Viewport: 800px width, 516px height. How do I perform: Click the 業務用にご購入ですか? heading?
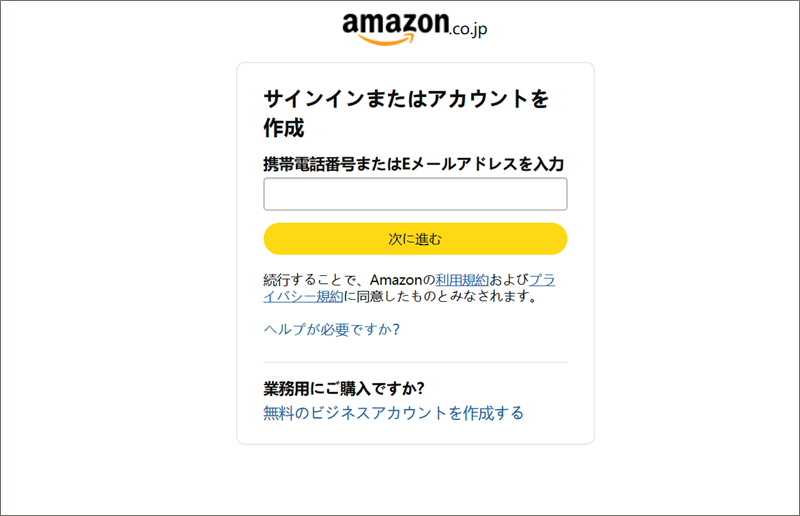(x=344, y=388)
